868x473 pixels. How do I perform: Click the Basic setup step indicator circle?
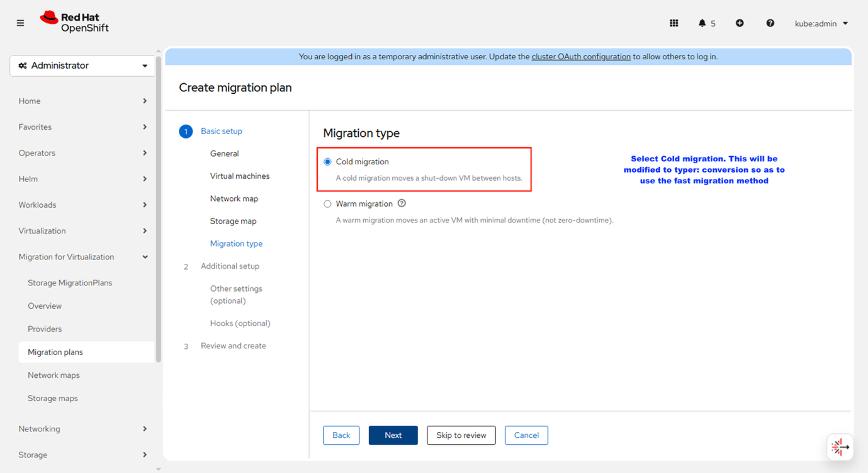[x=186, y=131]
